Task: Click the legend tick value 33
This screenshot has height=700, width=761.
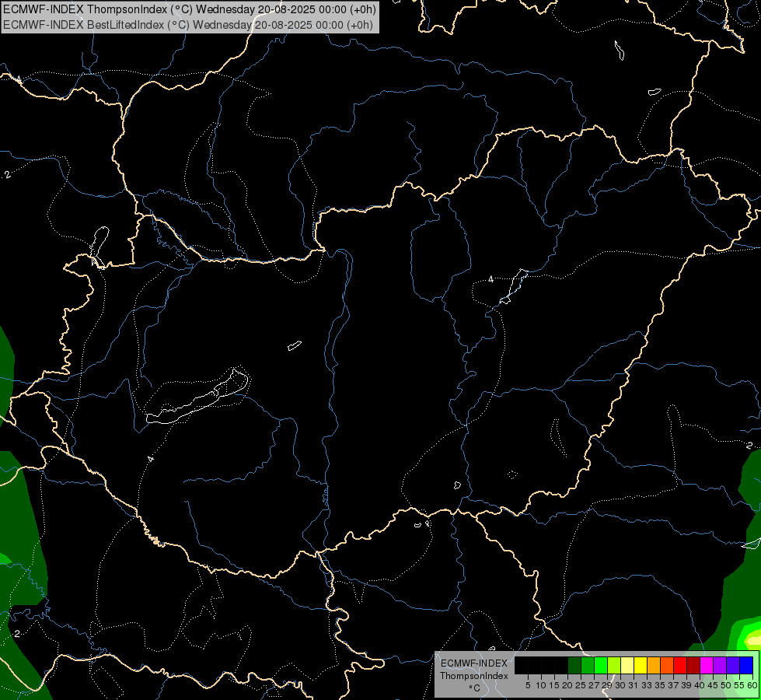Action: coord(647,685)
